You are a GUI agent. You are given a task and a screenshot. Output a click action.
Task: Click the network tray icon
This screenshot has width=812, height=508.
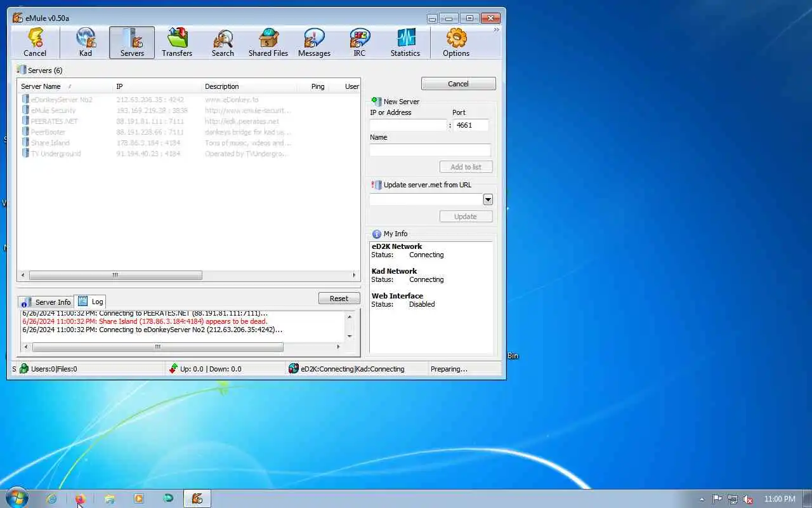(x=733, y=499)
